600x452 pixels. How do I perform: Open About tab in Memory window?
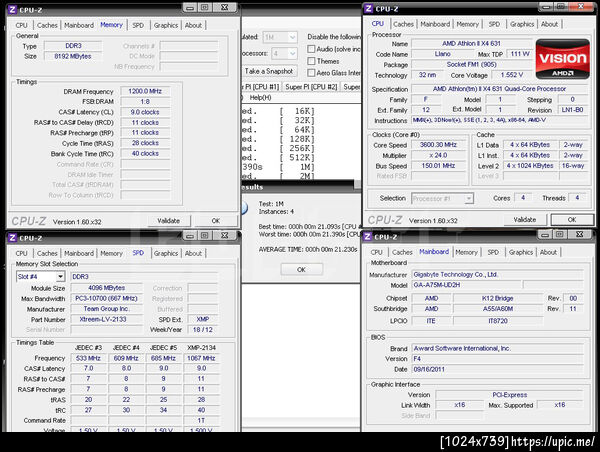pyautogui.click(x=193, y=25)
